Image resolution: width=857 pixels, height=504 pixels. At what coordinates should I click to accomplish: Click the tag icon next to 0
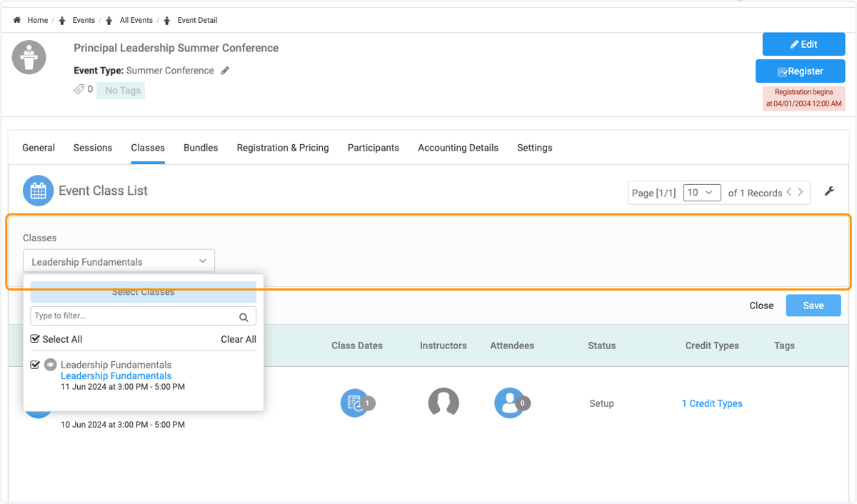(79, 90)
